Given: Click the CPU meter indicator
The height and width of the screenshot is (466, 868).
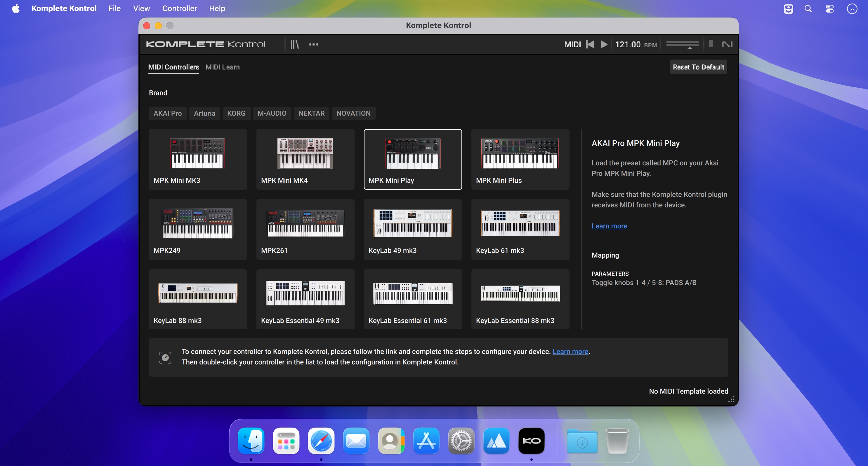Looking at the screenshot, I should tap(710, 44).
